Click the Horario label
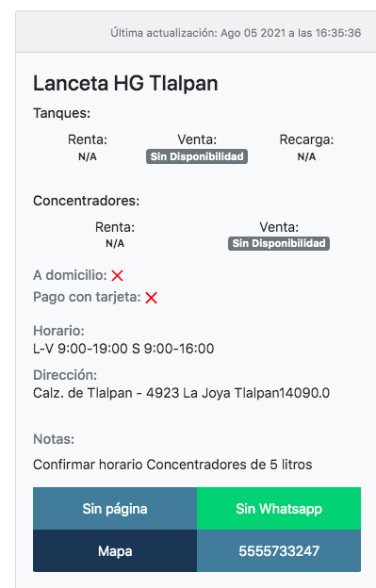 coord(58,331)
